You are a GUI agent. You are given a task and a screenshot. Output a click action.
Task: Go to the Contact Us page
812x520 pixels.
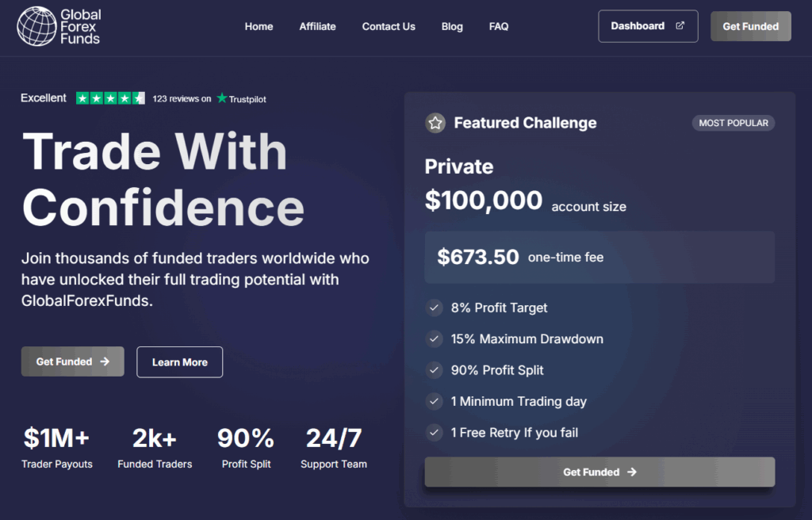[389, 26]
